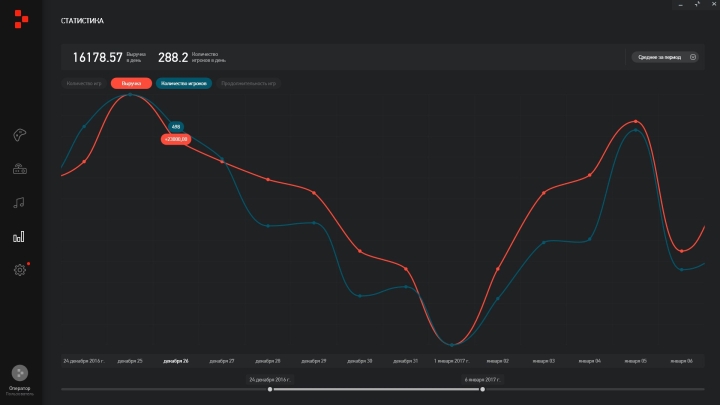Select the декабря 27 axis label
The width and height of the screenshot is (720, 405).
222,361
